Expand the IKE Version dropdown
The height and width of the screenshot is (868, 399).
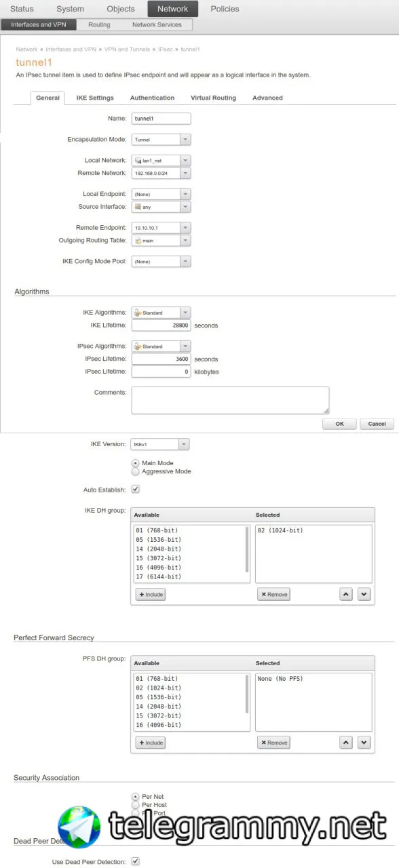[160, 444]
